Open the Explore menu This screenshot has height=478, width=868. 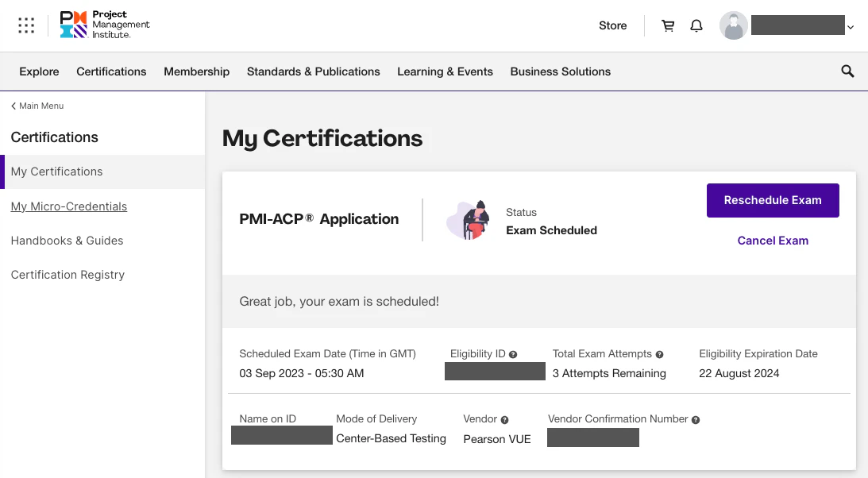[39, 71]
